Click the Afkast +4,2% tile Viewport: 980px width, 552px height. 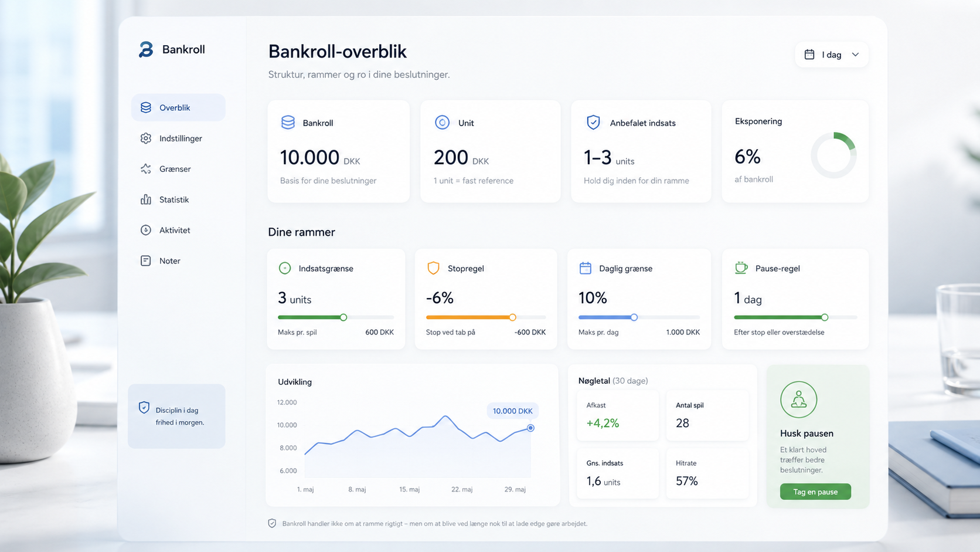618,415
